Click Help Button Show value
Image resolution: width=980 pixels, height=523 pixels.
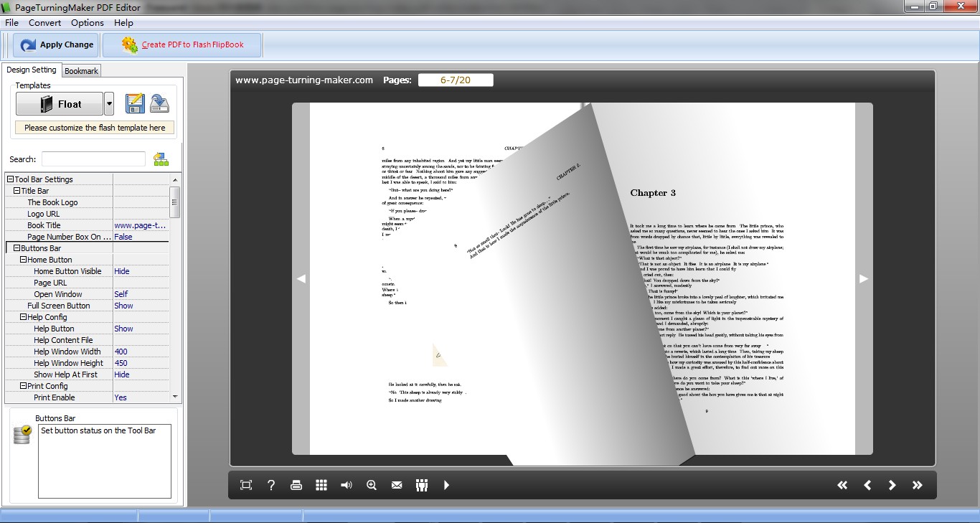[x=141, y=329]
